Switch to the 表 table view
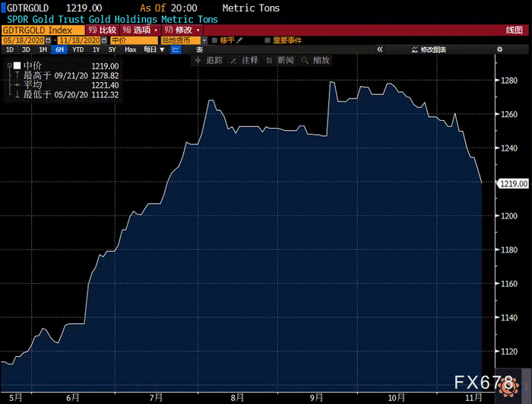The height and width of the screenshot is (404, 532). (x=199, y=49)
